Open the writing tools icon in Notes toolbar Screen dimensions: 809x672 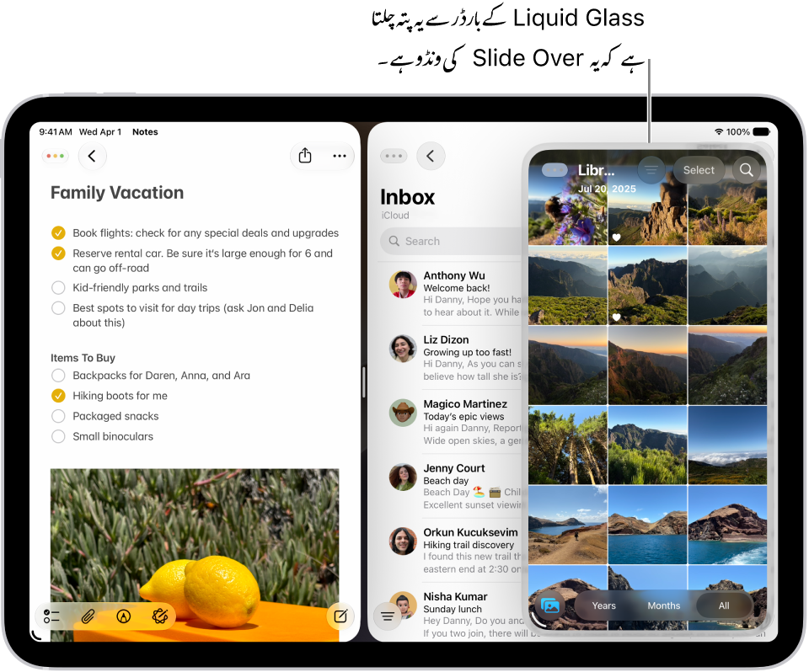click(x=160, y=616)
